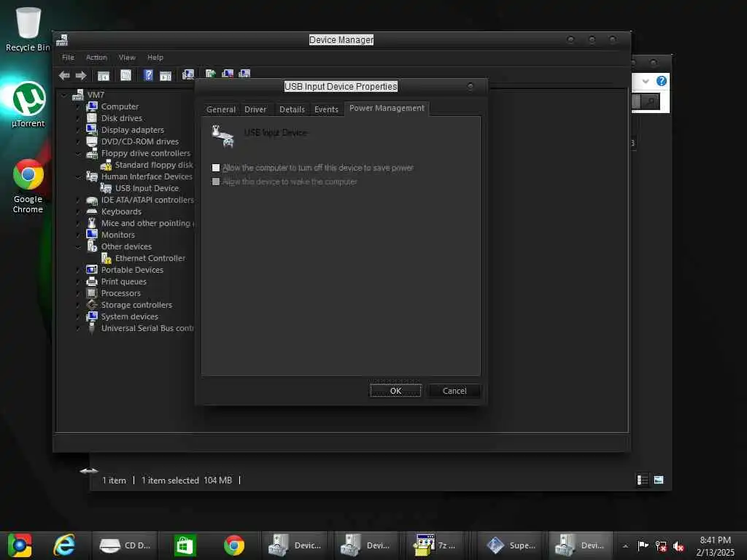This screenshot has height=560, width=747.
Task: Click Scan for hardware changes toolbar icon
Action: pos(188,74)
